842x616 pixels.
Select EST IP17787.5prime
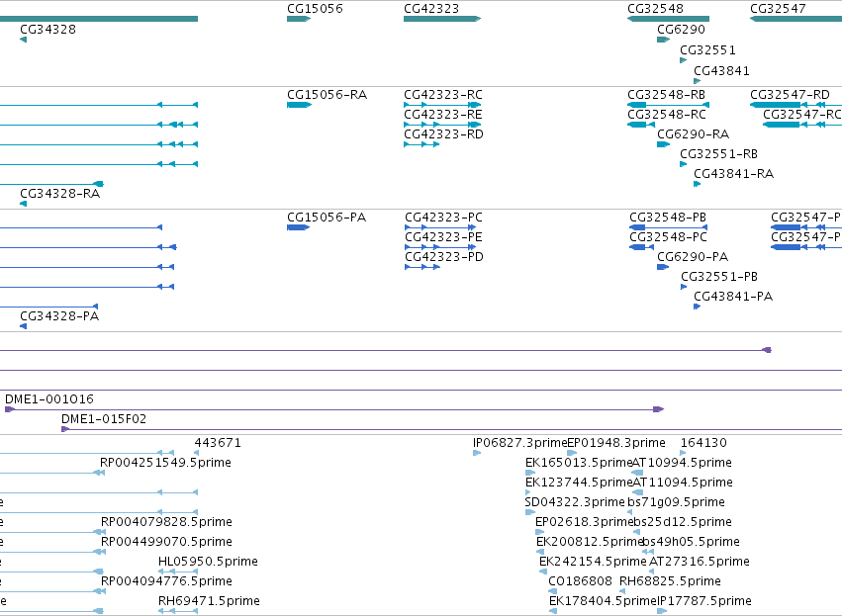tap(704, 601)
